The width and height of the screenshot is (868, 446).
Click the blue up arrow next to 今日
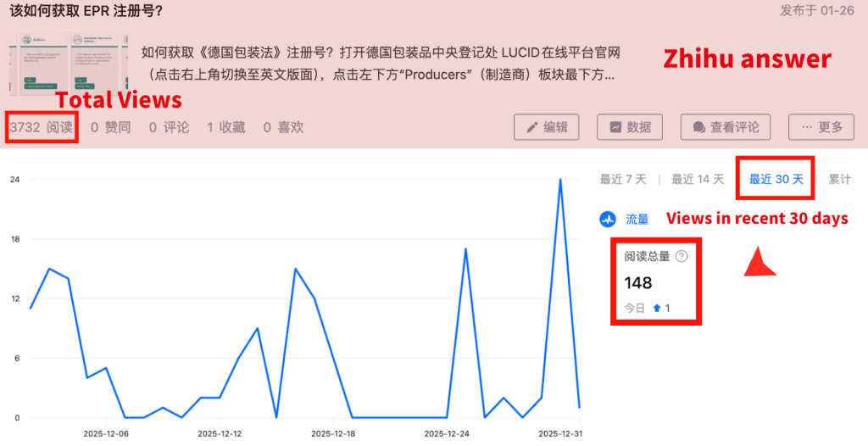tap(657, 309)
